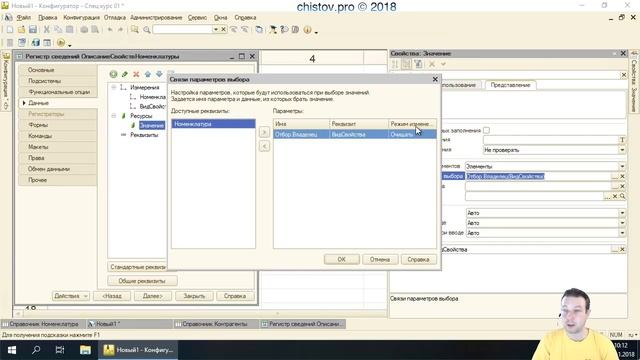
Task: Edit item with the pencil icon
Action: click(125, 74)
